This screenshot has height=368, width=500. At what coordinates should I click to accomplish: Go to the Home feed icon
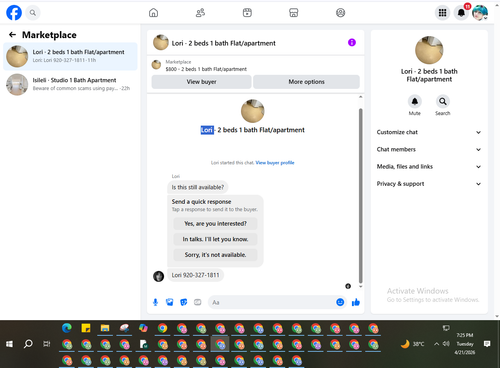153,13
